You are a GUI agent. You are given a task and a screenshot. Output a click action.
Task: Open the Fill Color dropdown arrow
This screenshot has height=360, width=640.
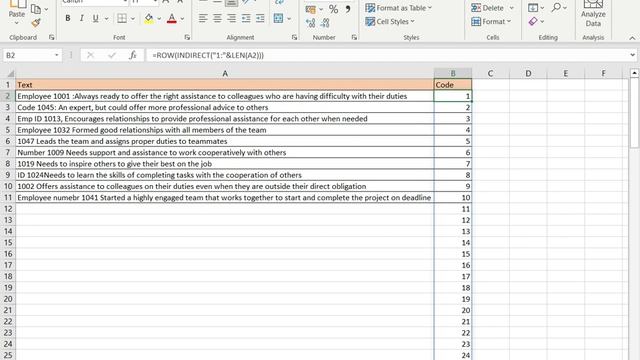click(159, 18)
